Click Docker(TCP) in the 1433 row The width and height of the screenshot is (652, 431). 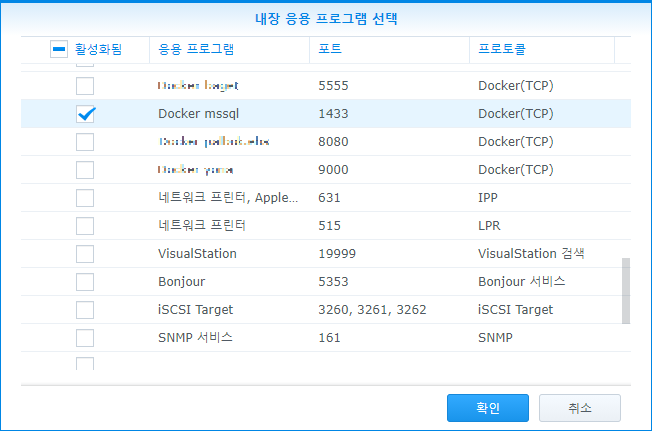tap(516, 114)
